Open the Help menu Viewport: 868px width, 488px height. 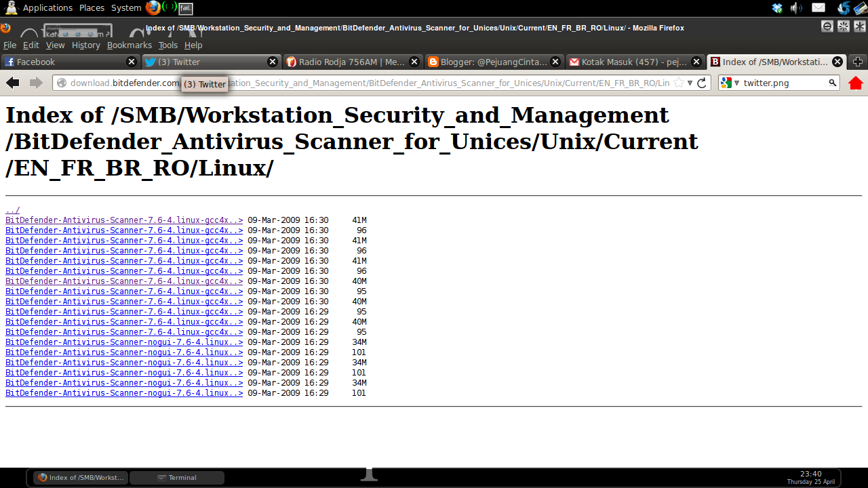pyautogui.click(x=193, y=45)
